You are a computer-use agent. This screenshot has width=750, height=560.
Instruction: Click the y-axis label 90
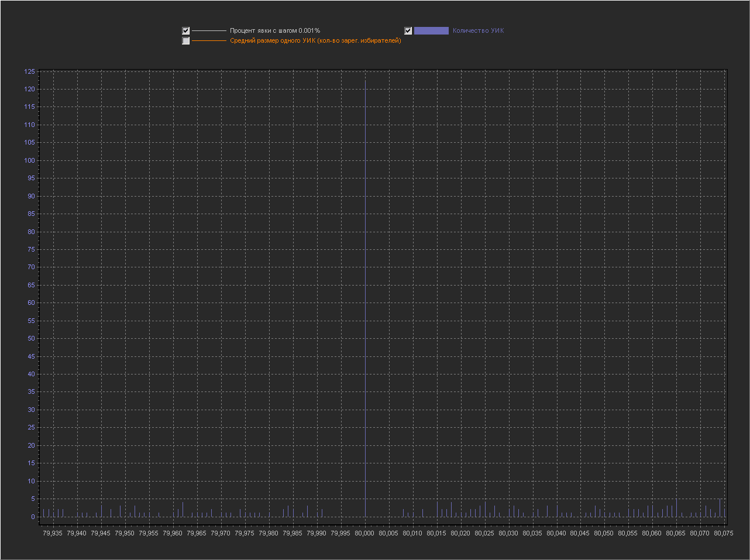click(32, 196)
